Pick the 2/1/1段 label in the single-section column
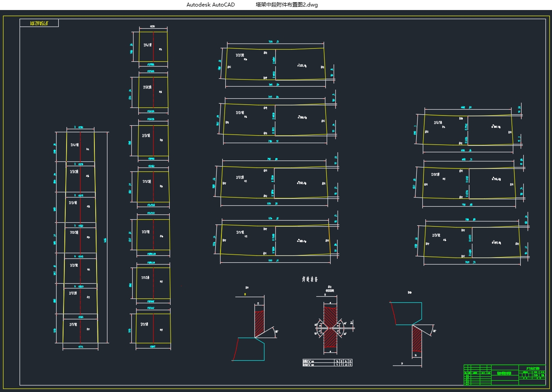This screenshot has height=392, width=552. coord(145,325)
